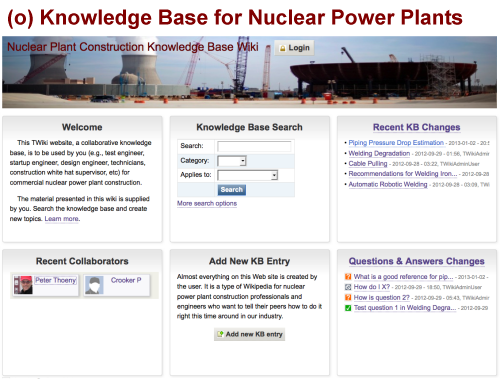Click the blue Search button

pyautogui.click(x=232, y=190)
